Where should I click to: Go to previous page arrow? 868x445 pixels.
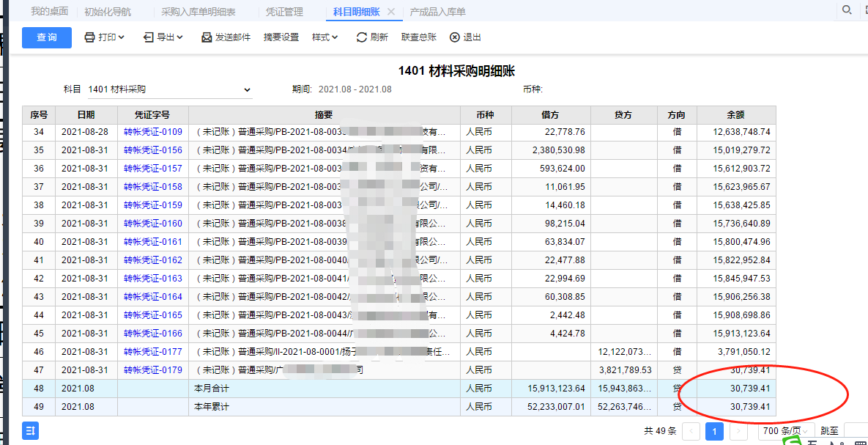[x=691, y=430]
